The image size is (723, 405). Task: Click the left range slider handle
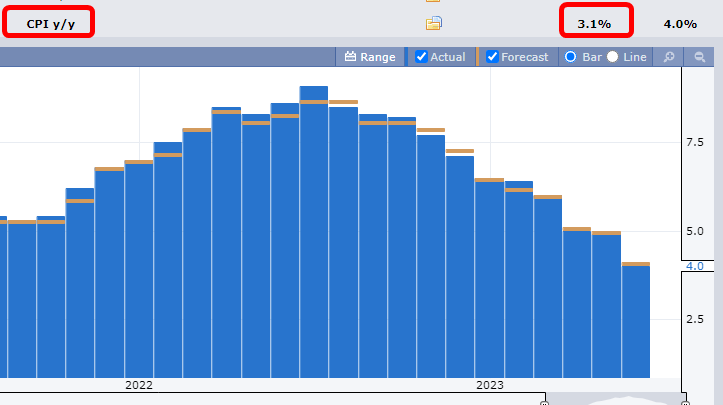tap(544, 401)
